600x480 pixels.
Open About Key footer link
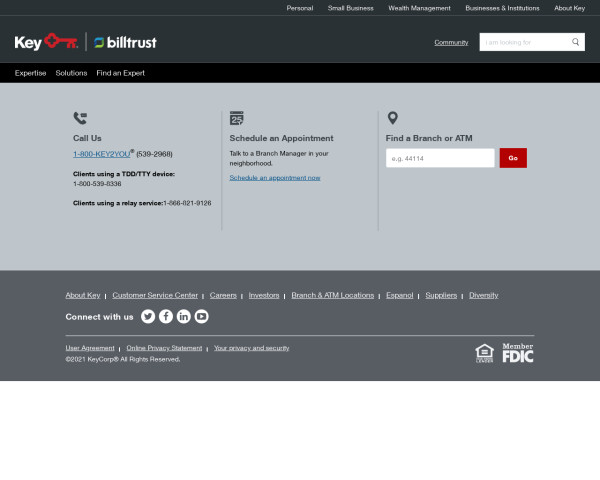click(x=83, y=295)
